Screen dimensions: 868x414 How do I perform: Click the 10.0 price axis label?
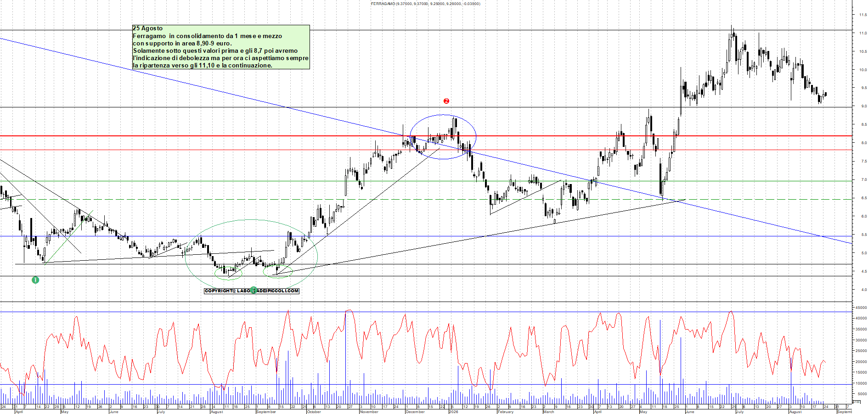863,70
